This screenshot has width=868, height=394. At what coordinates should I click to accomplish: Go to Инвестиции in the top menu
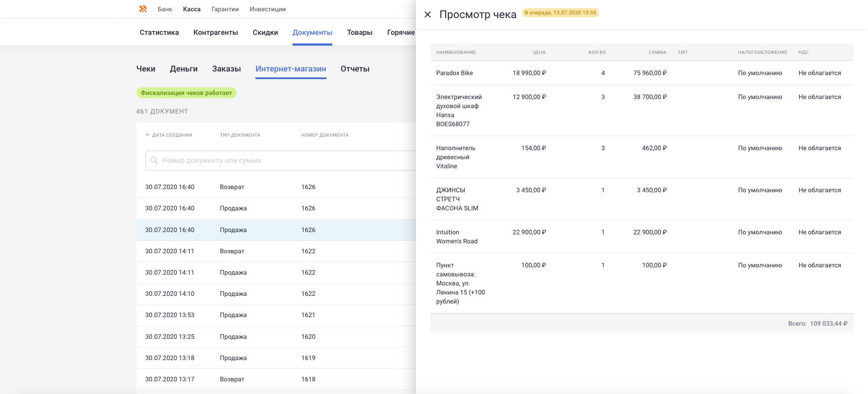(268, 9)
